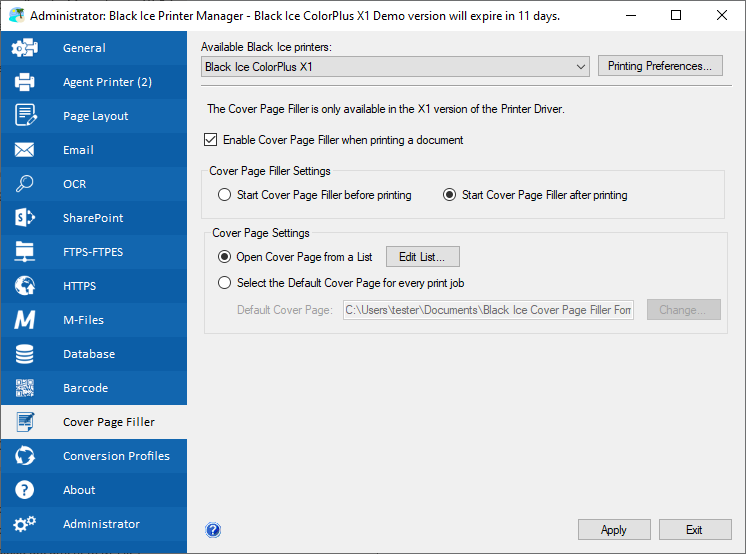
Task: Click the Default Cover Page path field
Action: coord(488,310)
